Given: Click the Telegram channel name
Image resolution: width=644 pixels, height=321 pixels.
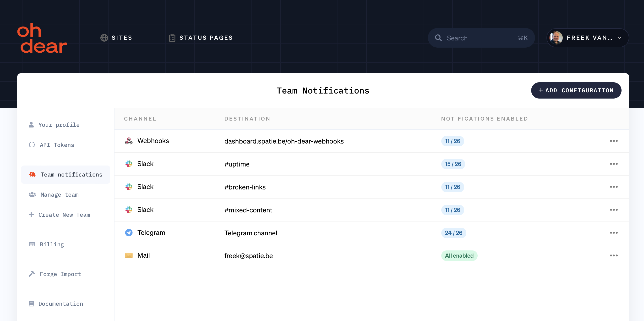Looking at the screenshot, I should 151,233.
